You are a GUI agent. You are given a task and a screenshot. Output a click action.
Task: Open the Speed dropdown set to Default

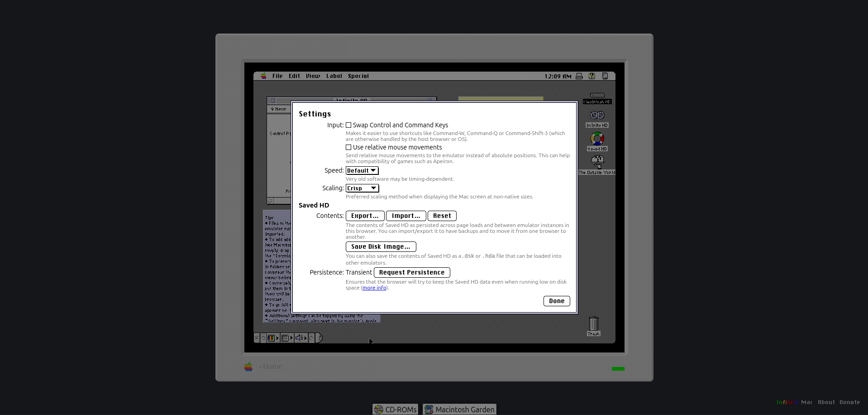pyautogui.click(x=362, y=171)
